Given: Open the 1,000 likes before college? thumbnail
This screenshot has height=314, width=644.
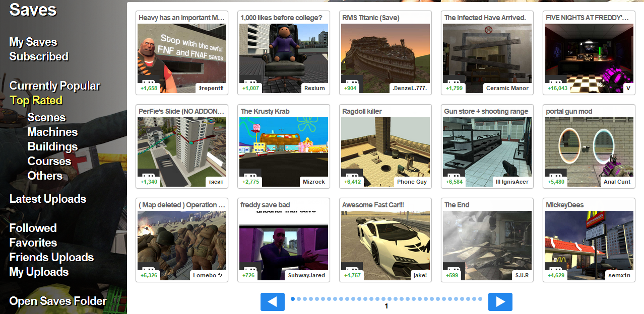Looking at the screenshot, I should (x=284, y=58).
